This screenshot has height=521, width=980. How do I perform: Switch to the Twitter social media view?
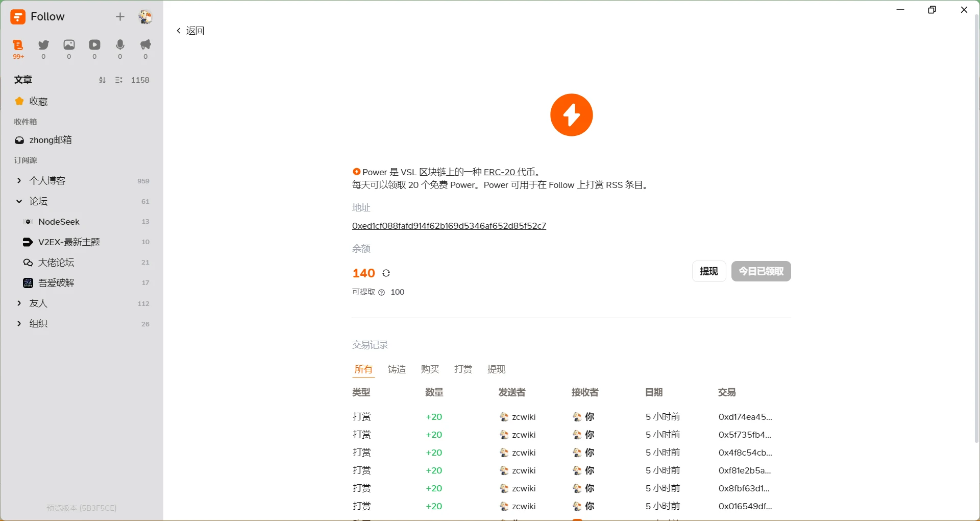[x=44, y=45]
